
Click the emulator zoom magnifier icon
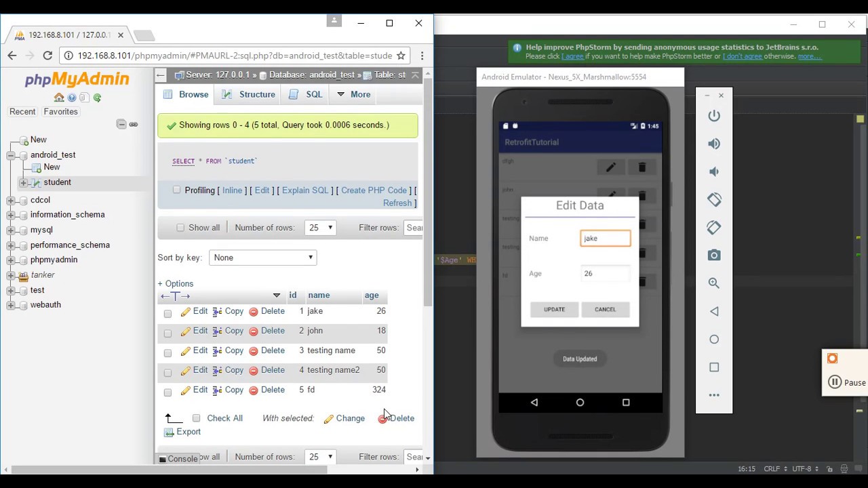[714, 283]
